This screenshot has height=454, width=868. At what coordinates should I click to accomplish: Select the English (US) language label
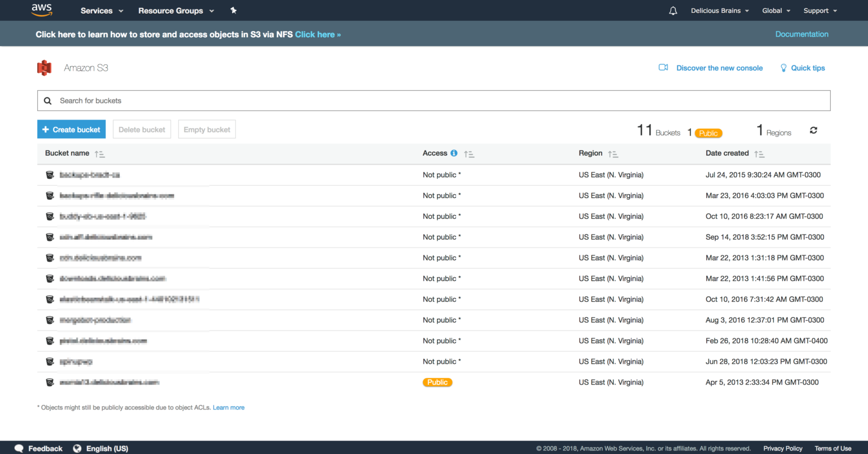[107, 448]
